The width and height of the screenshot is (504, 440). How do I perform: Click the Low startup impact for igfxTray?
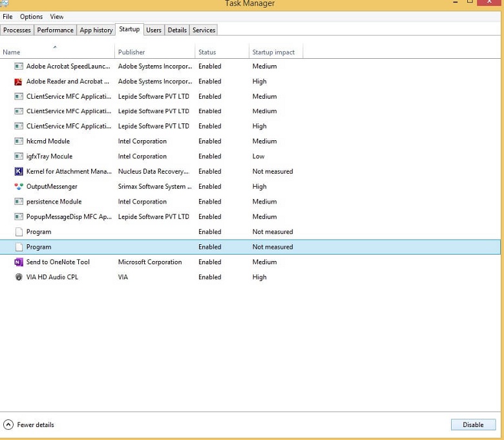click(x=258, y=156)
